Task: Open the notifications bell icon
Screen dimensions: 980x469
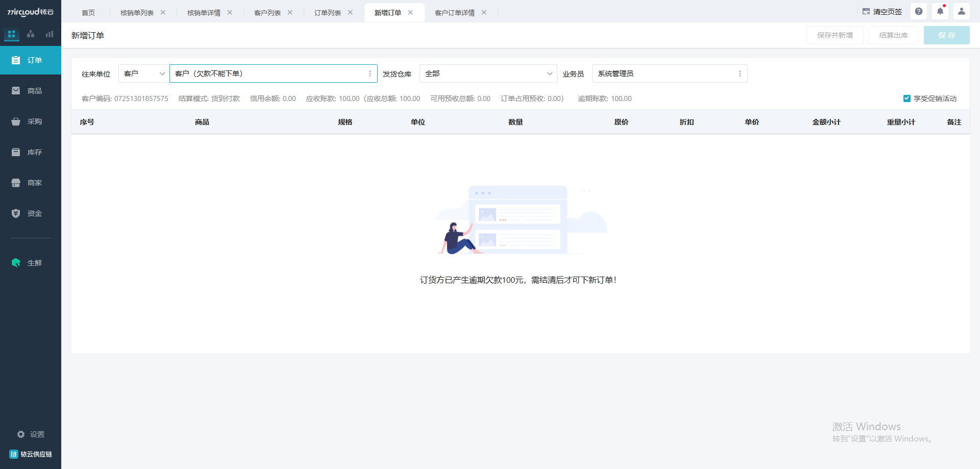Action: click(940, 11)
